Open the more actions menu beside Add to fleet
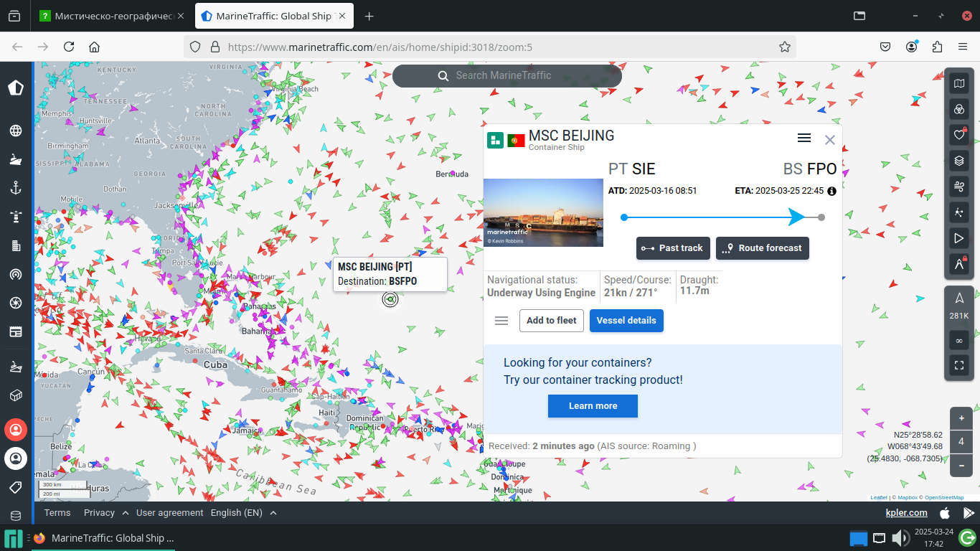This screenshot has width=980, height=551. [501, 321]
